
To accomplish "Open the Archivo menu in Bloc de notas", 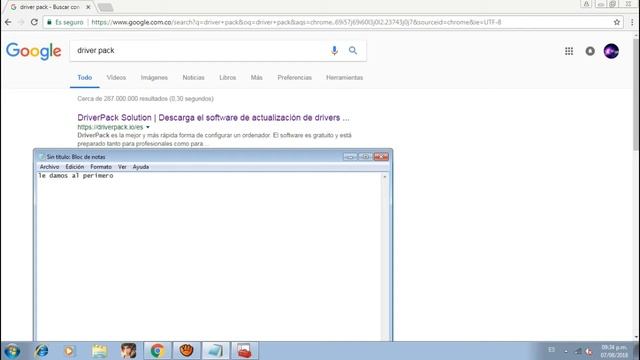I will (x=49, y=167).
